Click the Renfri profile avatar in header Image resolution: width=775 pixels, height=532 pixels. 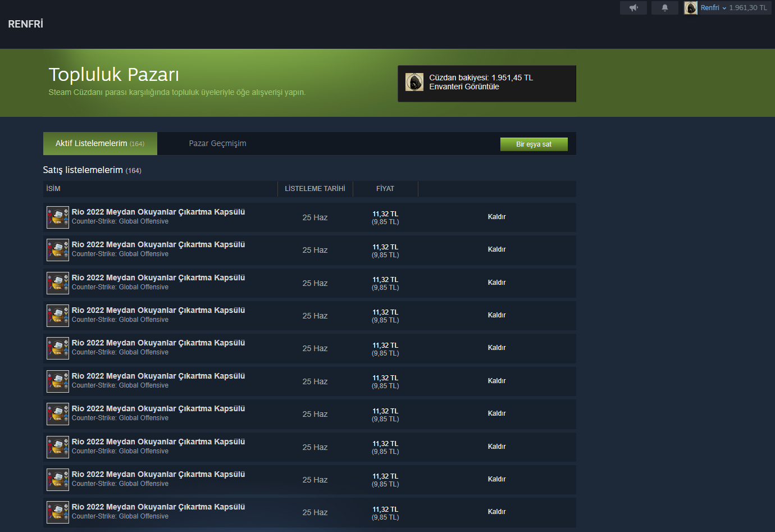(691, 8)
